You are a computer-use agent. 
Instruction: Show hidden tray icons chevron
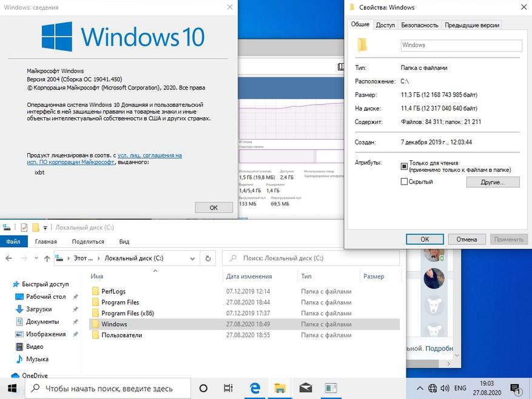420,388
